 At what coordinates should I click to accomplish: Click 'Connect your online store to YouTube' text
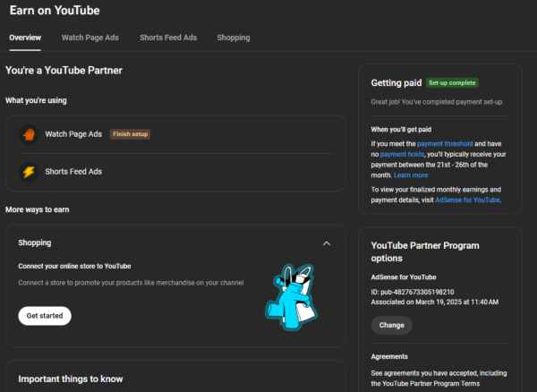(x=74, y=266)
